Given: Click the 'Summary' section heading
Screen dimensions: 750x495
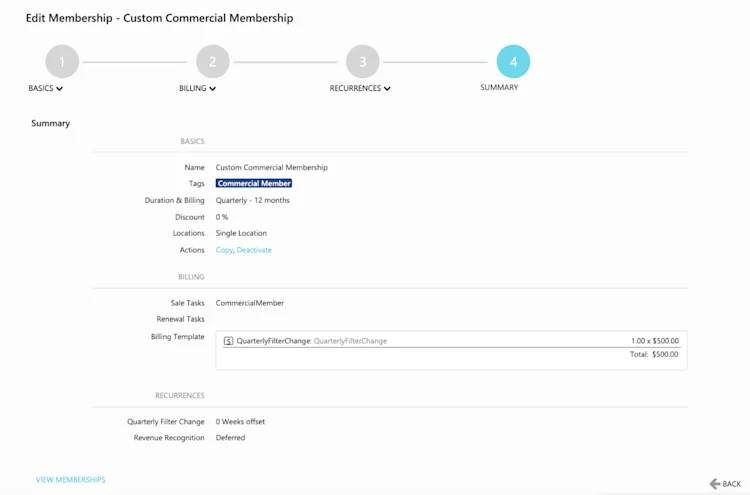Looking at the screenshot, I should pos(50,123).
